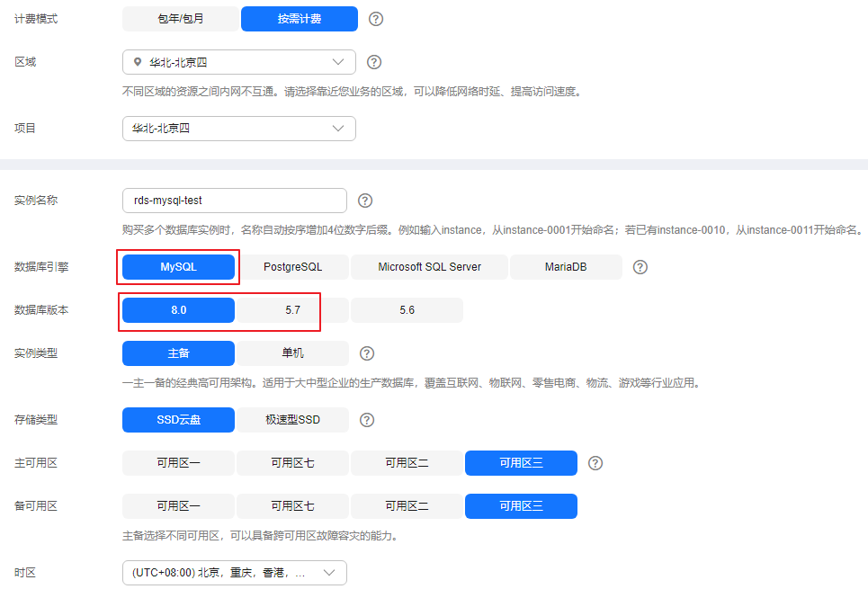The width and height of the screenshot is (868, 598).
Task: Click the 计费模式 label
Action: (x=36, y=19)
